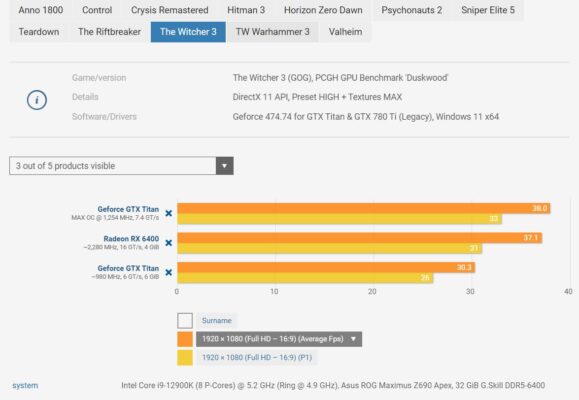Click the yellow 33 P1 bar
This screenshot has height=400, width=579.
[339, 219]
